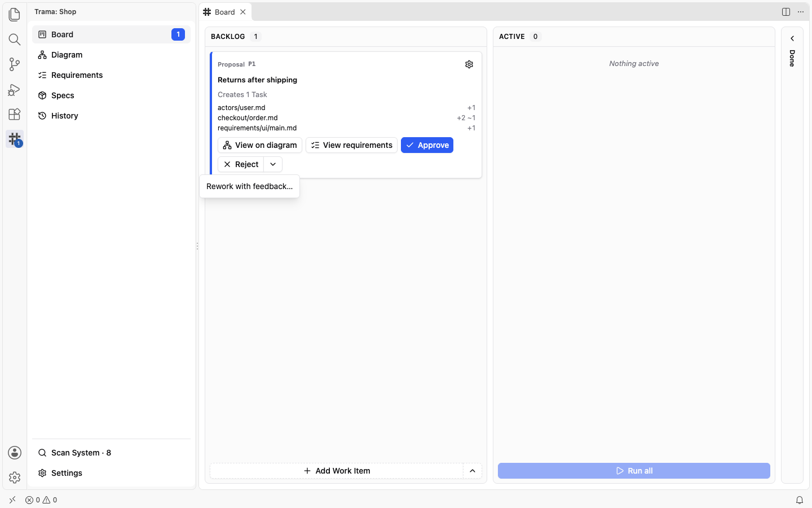Open the Run and Debug icon
This screenshot has height=508, width=812.
[15, 89]
